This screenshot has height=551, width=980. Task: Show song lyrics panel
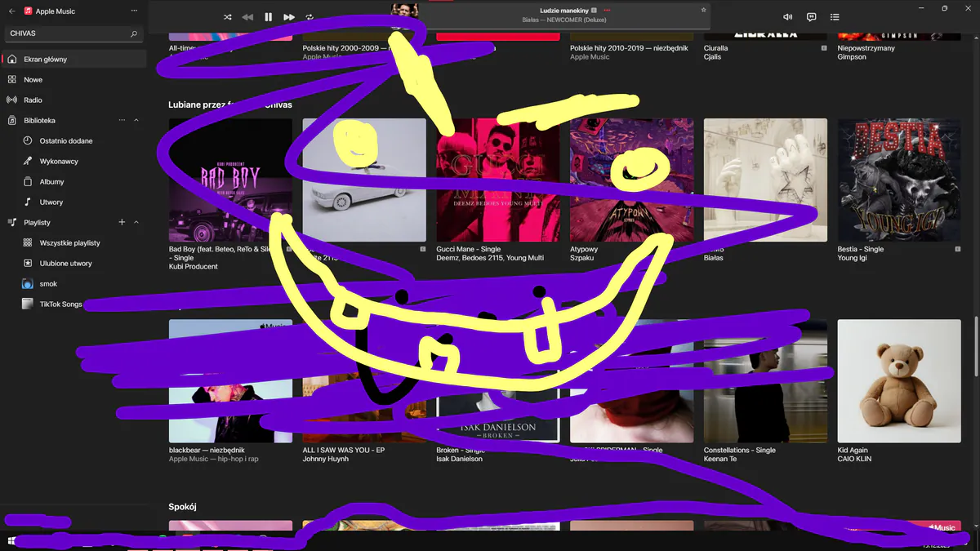pyautogui.click(x=811, y=17)
